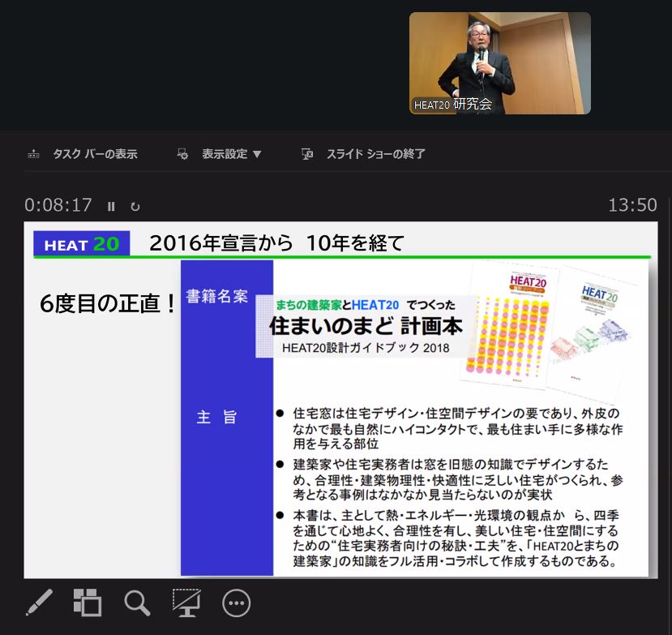Click the magnifier zoom into slide icon
The width and height of the screenshot is (672, 635).
click(x=137, y=603)
